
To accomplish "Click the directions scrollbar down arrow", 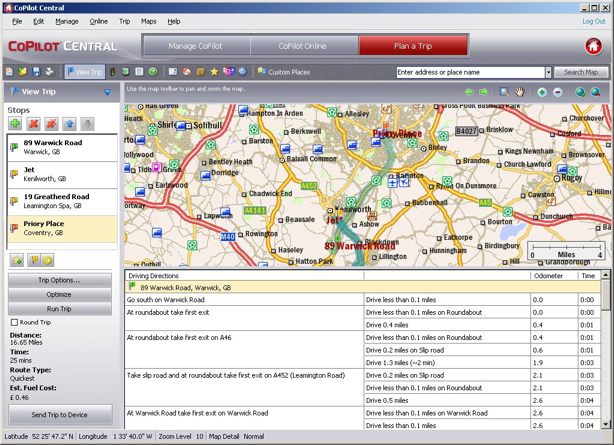I will [x=605, y=424].
